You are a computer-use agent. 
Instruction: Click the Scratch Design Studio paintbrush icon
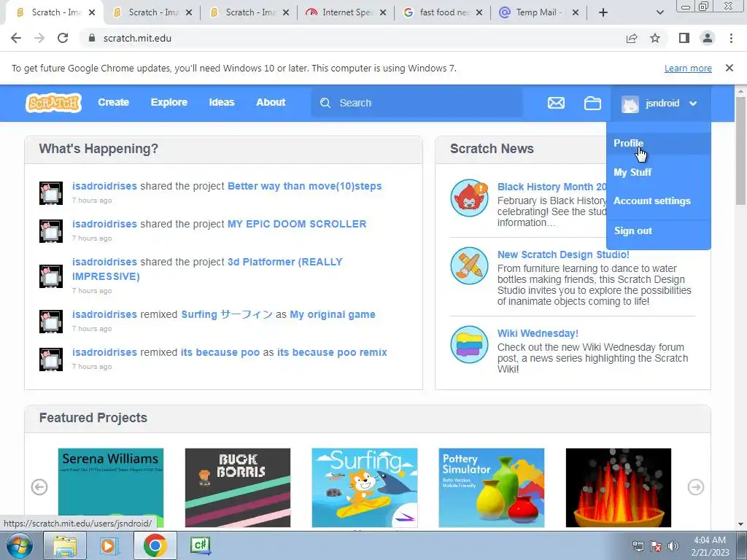click(x=469, y=265)
